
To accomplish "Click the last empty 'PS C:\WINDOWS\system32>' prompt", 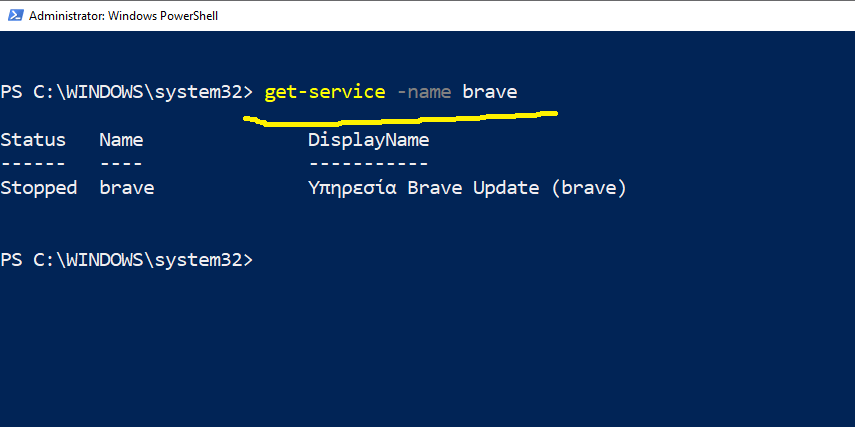I will click(x=127, y=260).
